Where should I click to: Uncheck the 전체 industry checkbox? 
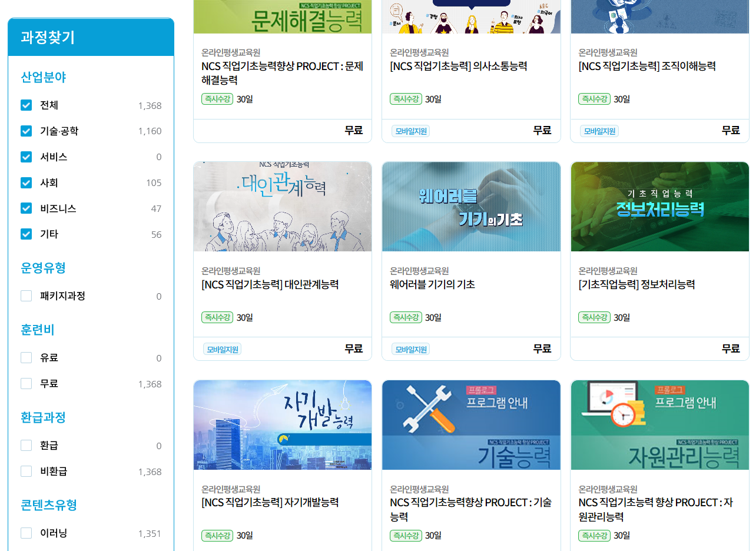(x=26, y=105)
